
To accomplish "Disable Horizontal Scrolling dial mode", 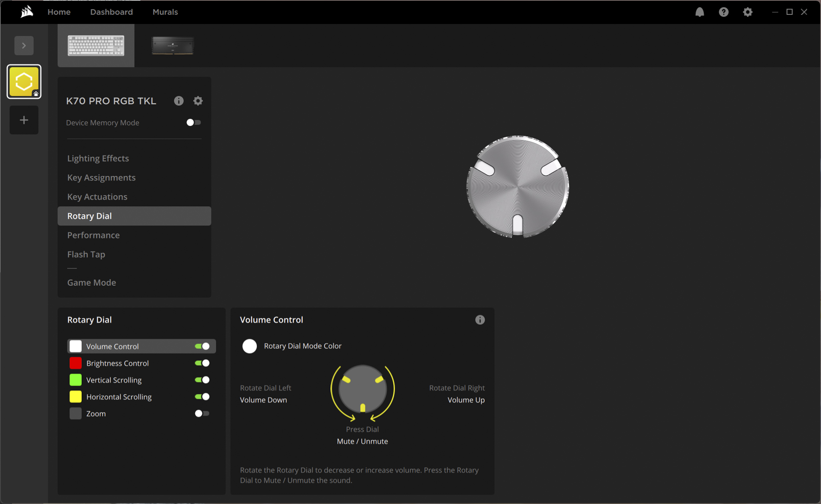I will click(x=202, y=397).
